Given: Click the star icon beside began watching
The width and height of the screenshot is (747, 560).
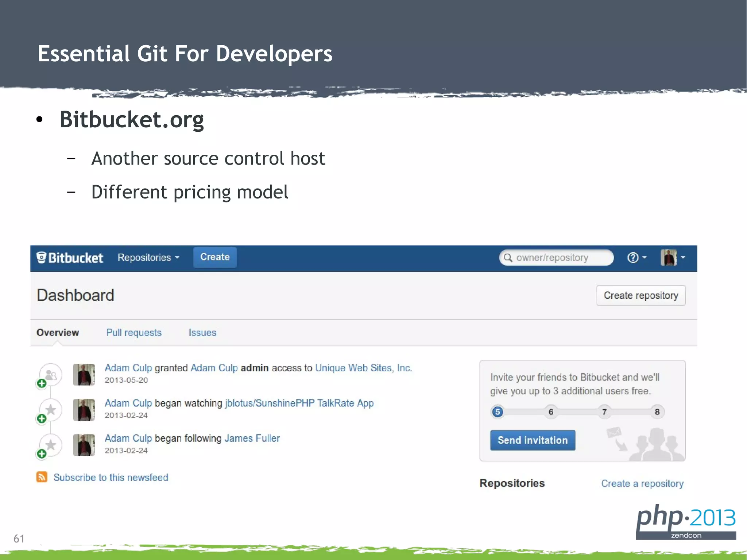Looking at the screenshot, I should (x=51, y=410).
